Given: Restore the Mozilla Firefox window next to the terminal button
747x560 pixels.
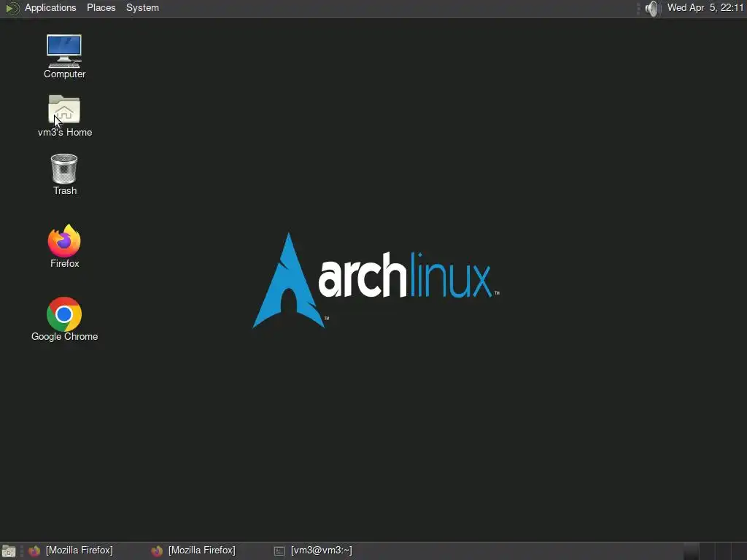Looking at the screenshot, I should coord(193,551).
